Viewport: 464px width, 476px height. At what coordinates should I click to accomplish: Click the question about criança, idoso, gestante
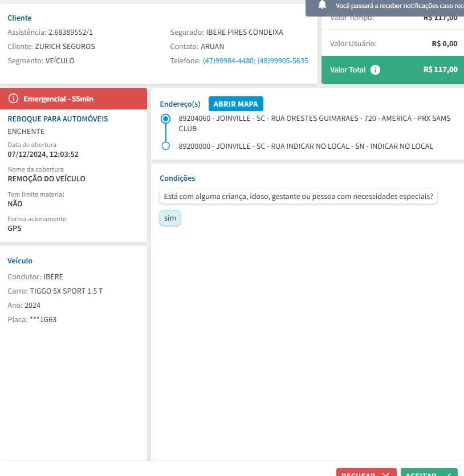click(298, 197)
